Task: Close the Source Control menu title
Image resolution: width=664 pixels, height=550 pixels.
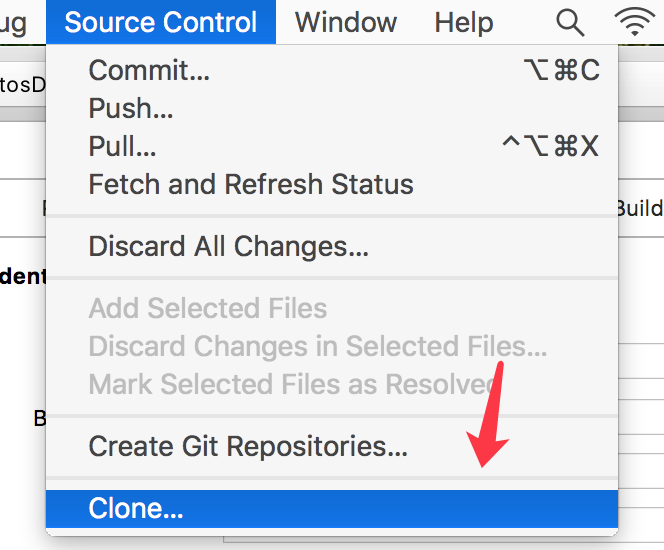Action: (x=161, y=22)
